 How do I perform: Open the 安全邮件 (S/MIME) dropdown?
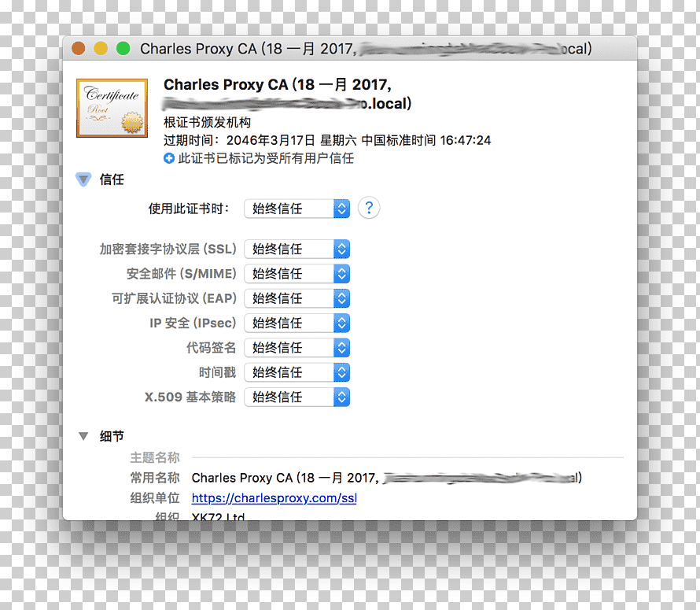(297, 273)
